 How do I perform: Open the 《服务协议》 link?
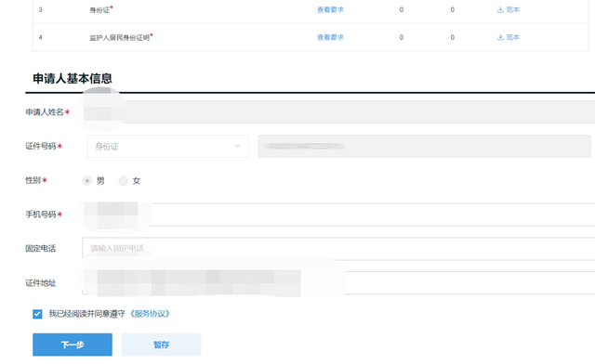click(150, 314)
